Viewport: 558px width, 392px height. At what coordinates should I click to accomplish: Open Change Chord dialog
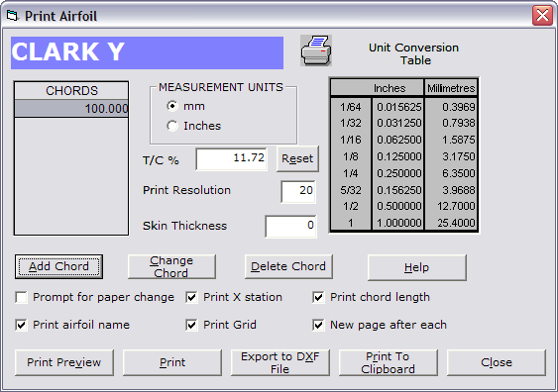(x=171, y=266)
